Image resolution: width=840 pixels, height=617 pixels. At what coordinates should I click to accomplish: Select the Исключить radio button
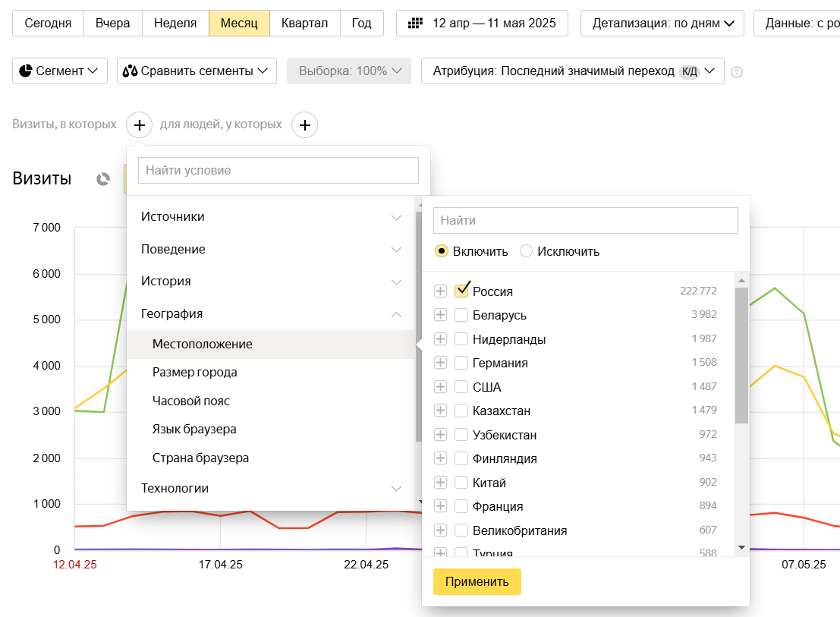(x=526, y=251)
